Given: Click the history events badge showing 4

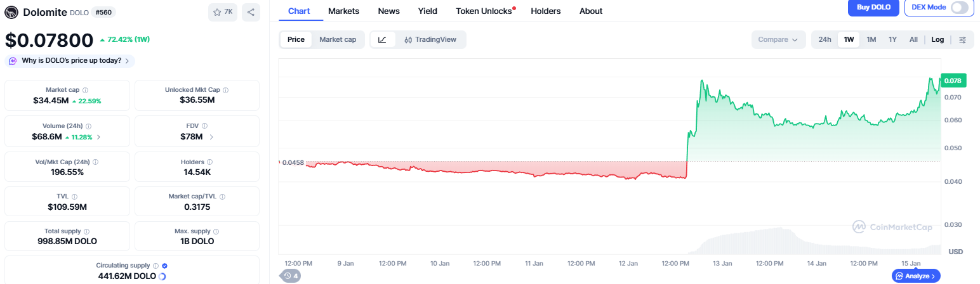Looking at the screenshot, I should click(x=291, y=276).
